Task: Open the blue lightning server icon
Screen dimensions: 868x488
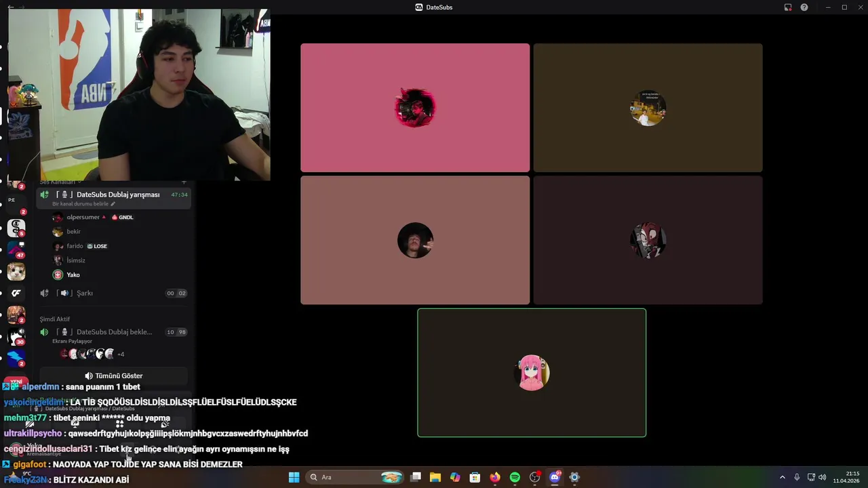Action: pos(16,358)
